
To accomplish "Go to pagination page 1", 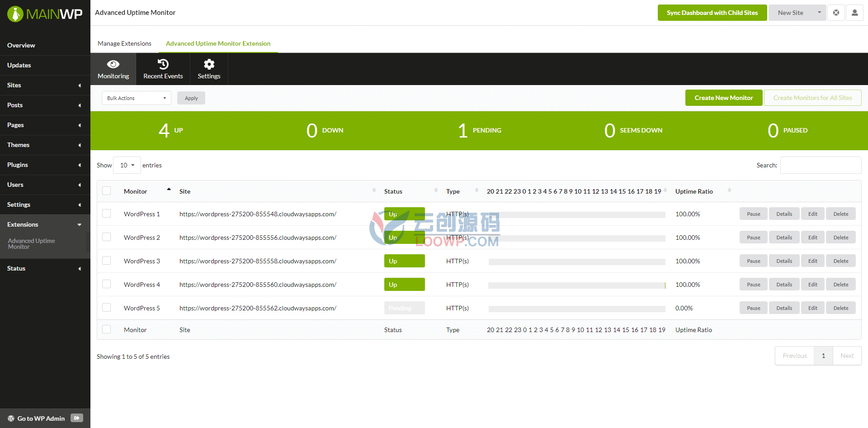I will click(823, 356).
